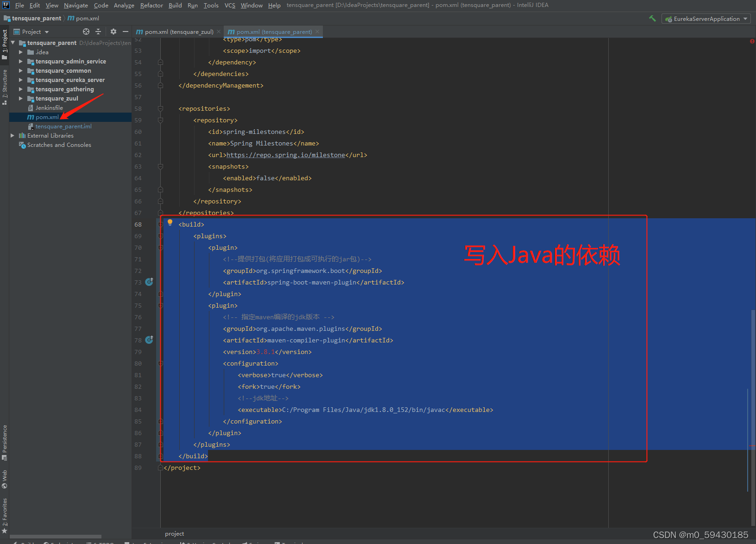Click the Build project hammer icon
The height and width of the screenshot is (544, 756).
click(652, 19)
